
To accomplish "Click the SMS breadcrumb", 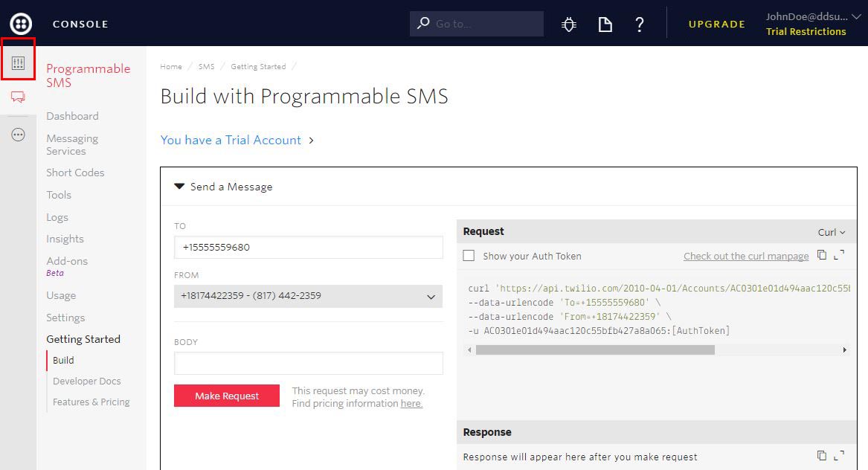I will (x=207, y=66).
